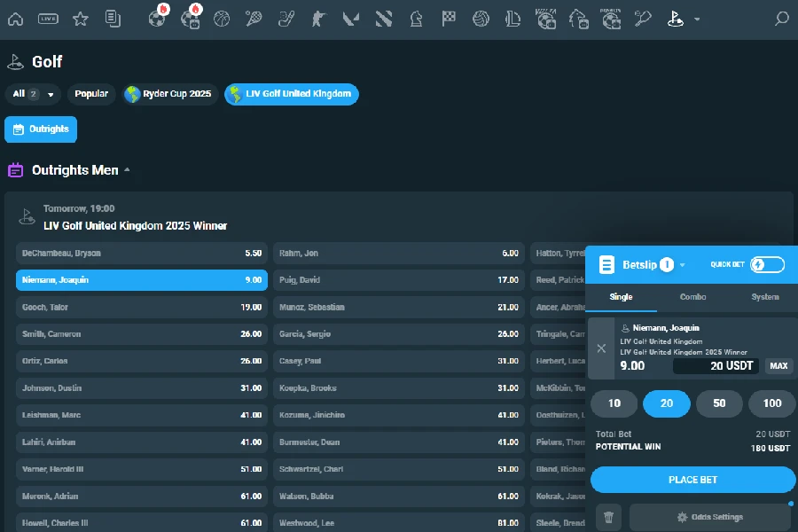Viewport: 798px width, 532px height.
Task: Open the sports list dropdown arrow
Action: point(697,19)
